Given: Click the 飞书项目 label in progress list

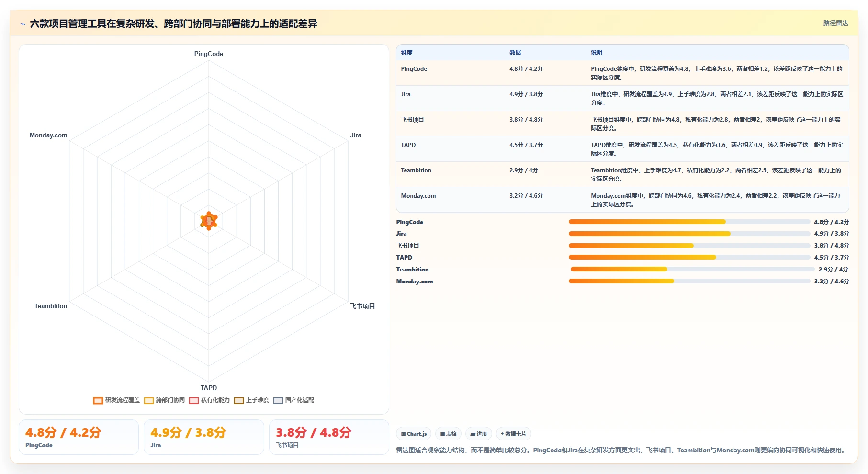Looking at the screenshot, I should click(x=407, y=246).
